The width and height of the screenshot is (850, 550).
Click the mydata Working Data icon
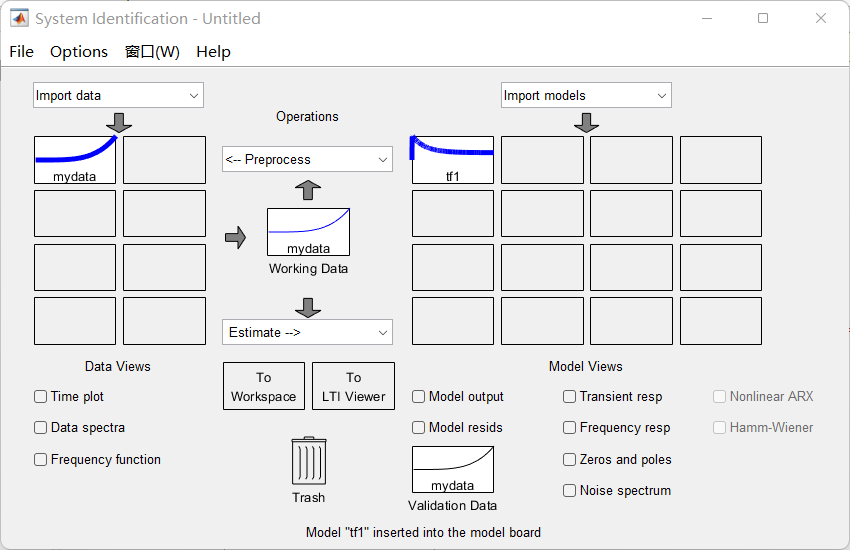308,232
